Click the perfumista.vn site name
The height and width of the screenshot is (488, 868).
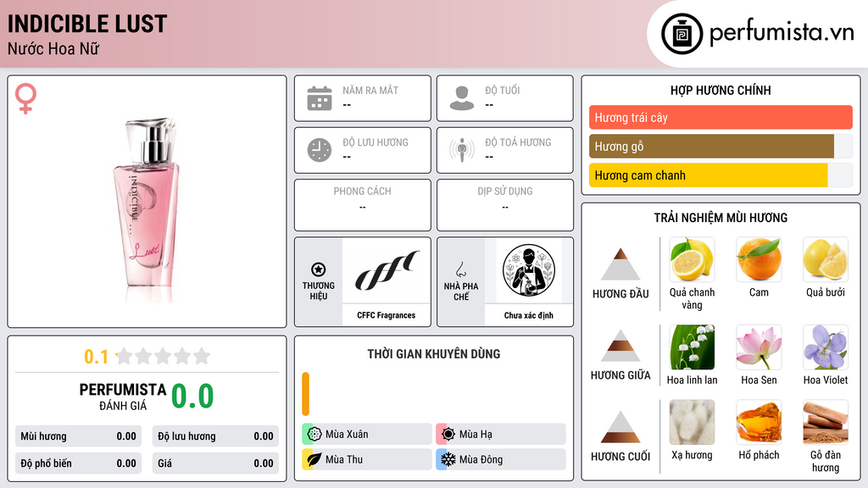782,32
